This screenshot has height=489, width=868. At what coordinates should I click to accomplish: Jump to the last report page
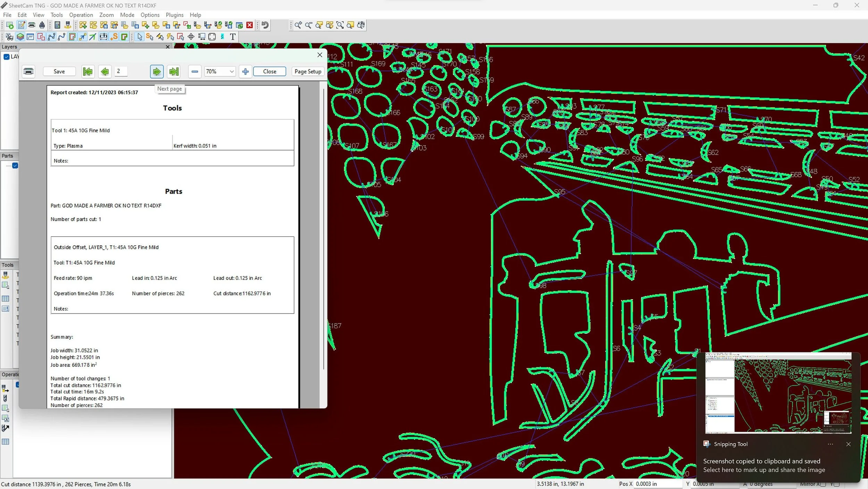click(174, 72)
